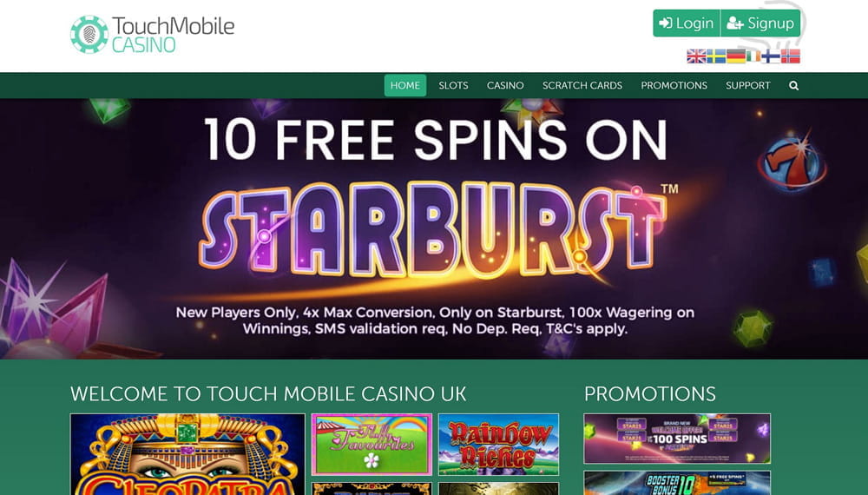Pick the Finnish flag language icon
This screenshot has width=868, height=495.
(x=771, y=56)
